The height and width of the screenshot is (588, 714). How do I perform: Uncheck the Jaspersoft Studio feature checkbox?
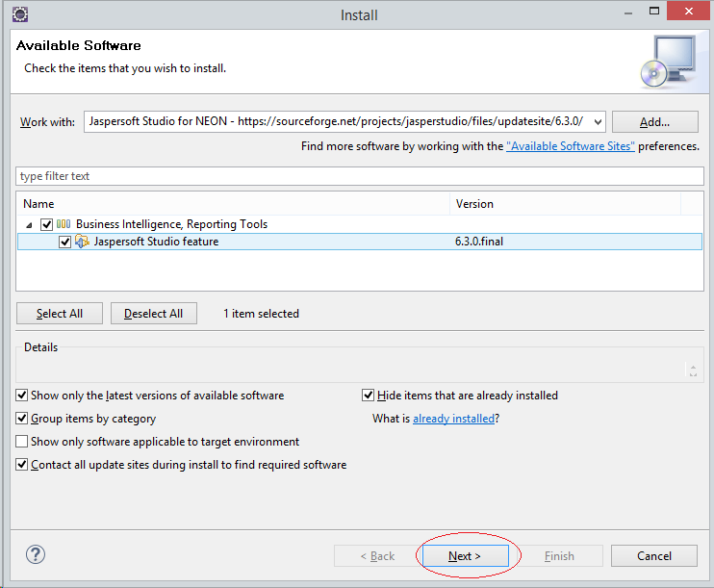click(64, 242)
